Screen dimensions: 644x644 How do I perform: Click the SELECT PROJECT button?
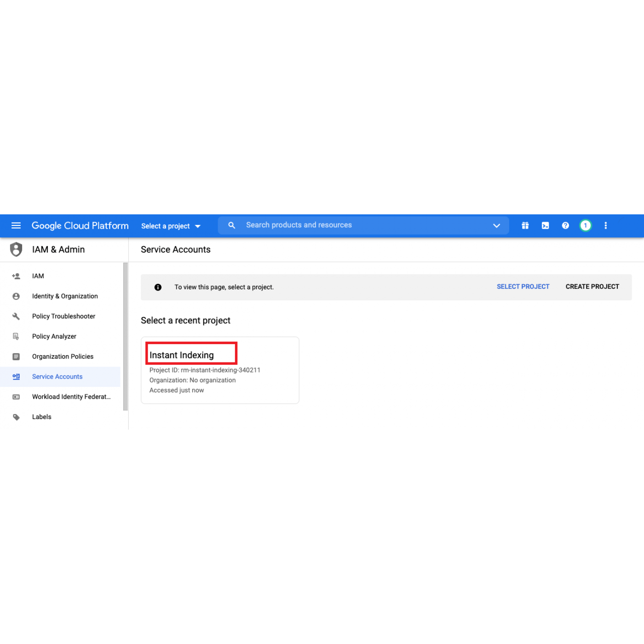(x=523, y=287)
